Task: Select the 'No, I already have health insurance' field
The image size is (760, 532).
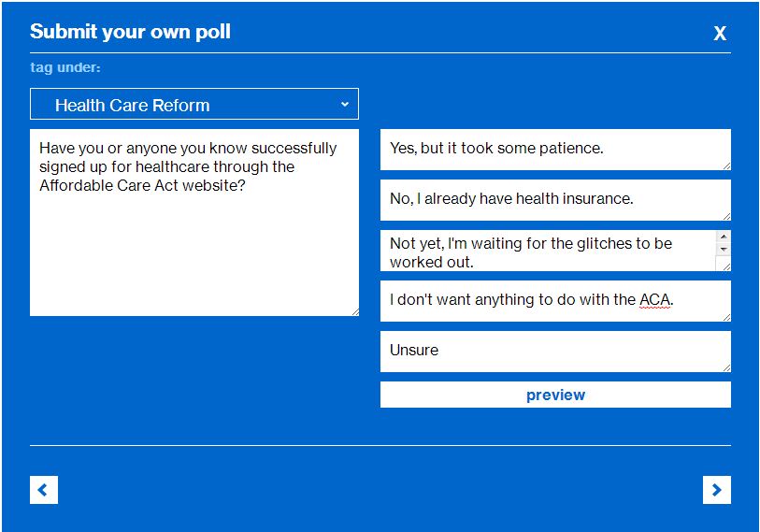Action: pyautogui.click(x=555, y=199)
